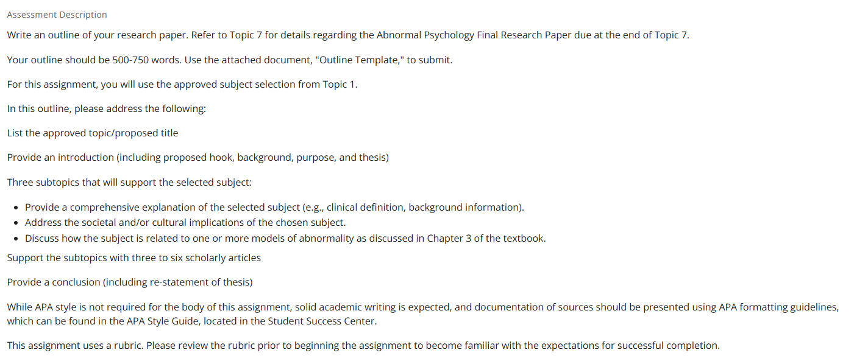Click the text "Abnormal Psychology Final Research Paper"
This screenshot has width=868, height=361.
click(474, 35)
